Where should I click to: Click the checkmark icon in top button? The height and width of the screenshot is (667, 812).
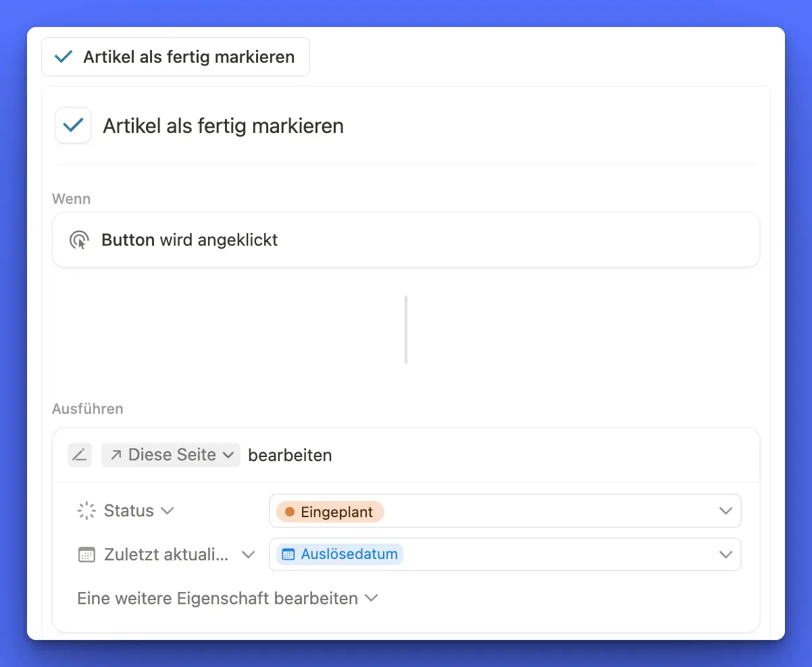coord(64,57)
